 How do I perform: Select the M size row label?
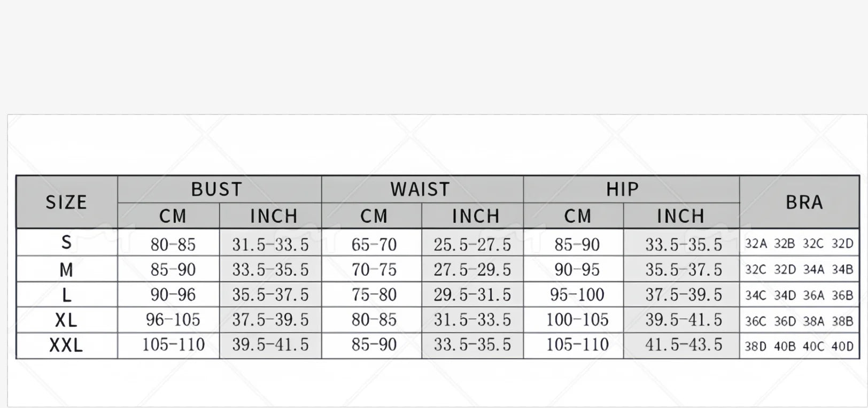click(66, 270)
